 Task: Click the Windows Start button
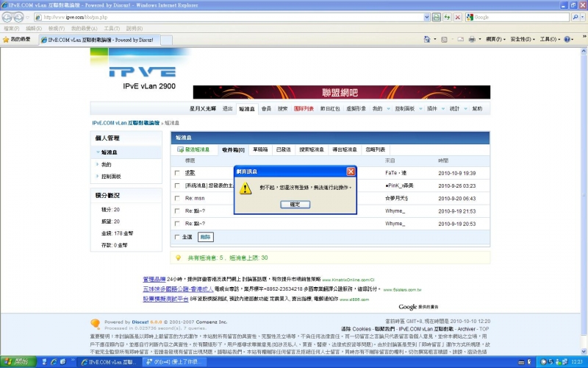[18, 361]
